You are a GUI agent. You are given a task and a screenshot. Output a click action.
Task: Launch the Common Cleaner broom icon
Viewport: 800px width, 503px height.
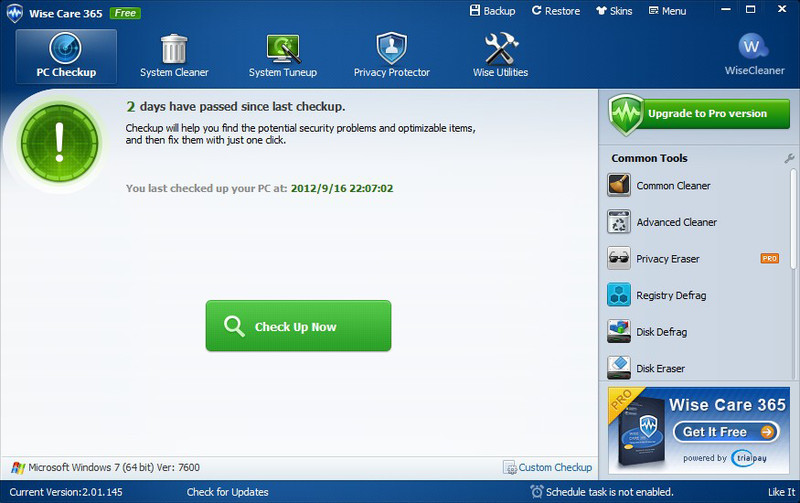619,185
